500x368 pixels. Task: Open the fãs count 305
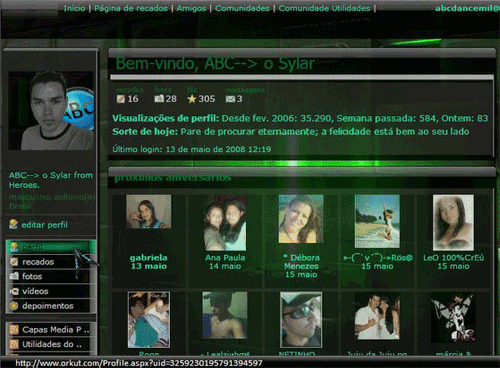[x=207, y=99]
